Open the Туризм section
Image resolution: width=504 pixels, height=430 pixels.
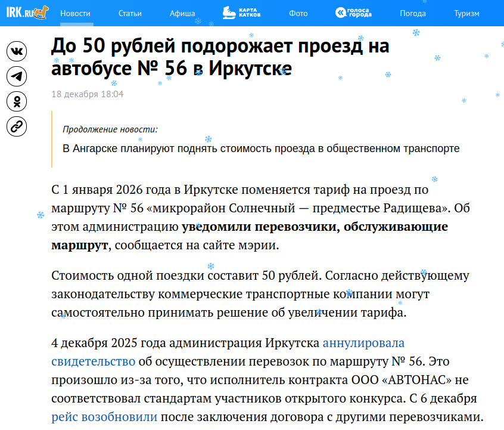click(466, 13)
